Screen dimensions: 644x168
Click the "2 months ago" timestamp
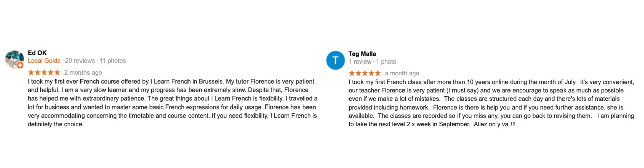click(x=83, y=73)
